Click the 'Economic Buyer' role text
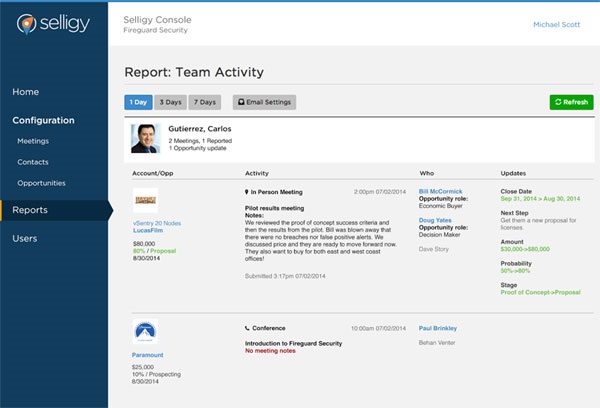The height and width of the screenshot is (408, 600). 440,206
